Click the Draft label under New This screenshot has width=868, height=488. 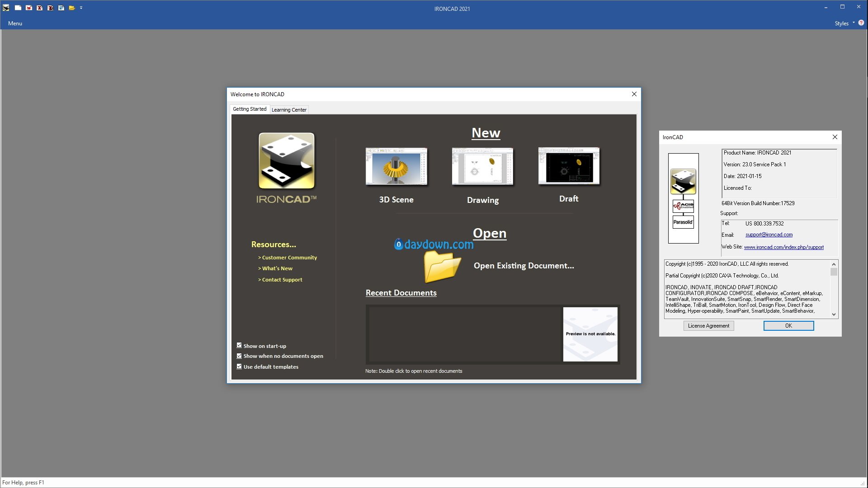(569, 199)
